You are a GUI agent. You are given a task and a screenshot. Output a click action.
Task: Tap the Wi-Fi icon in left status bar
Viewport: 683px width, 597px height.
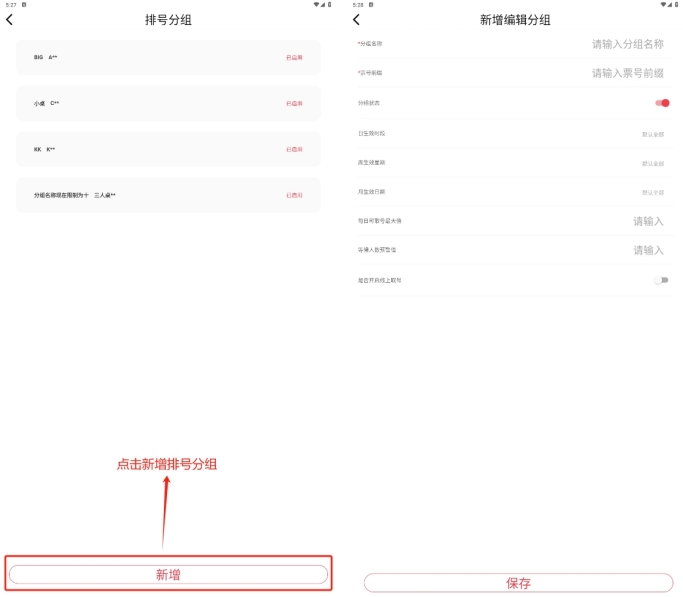(x=317, y=5)
